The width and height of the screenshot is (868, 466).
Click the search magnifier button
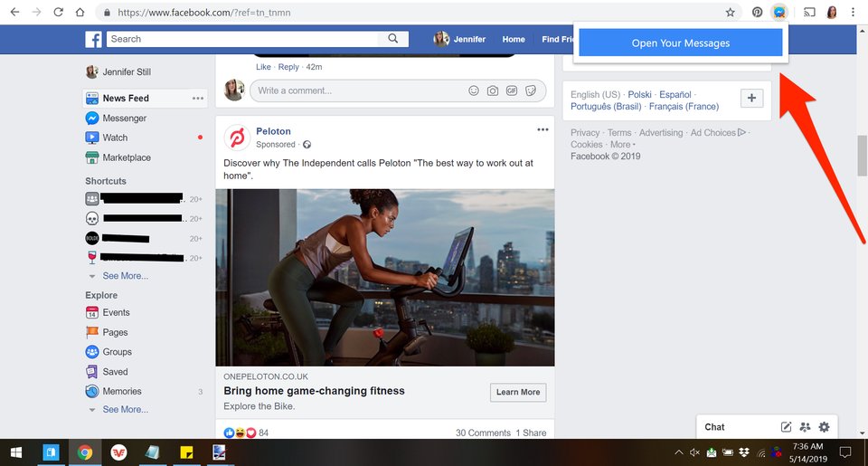click(x=393, y=39)
